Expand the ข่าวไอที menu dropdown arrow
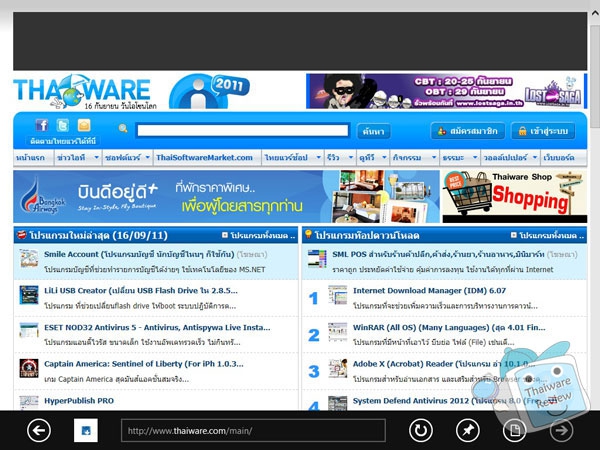The height and width of the screenshot is (450, 600). tap(96, 157)
